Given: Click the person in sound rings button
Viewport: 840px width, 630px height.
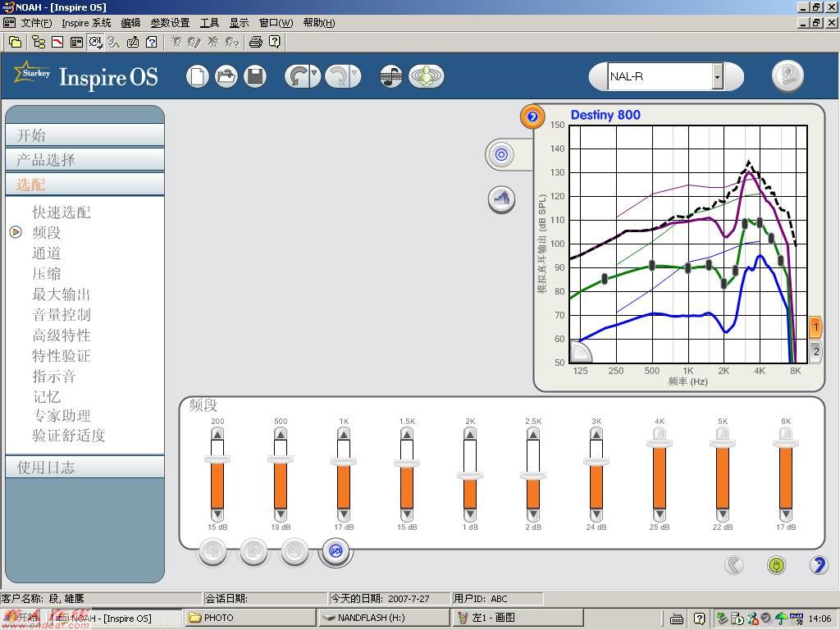Looking at the screenshot, I should (426, 76).
